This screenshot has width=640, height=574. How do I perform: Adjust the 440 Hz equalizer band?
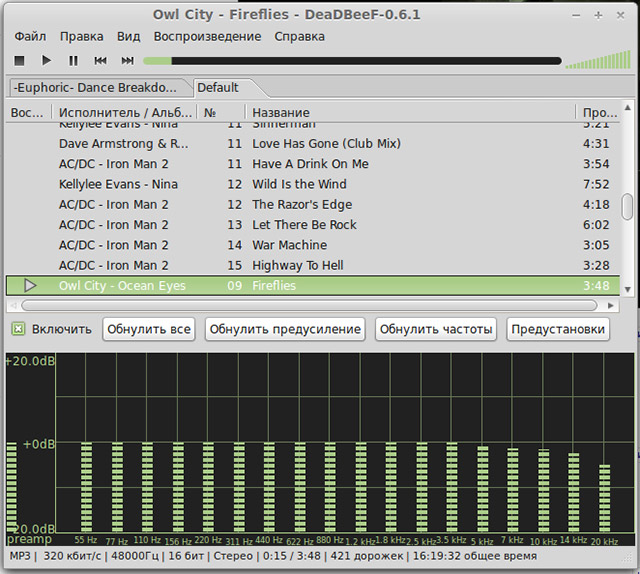click(269, 487)
